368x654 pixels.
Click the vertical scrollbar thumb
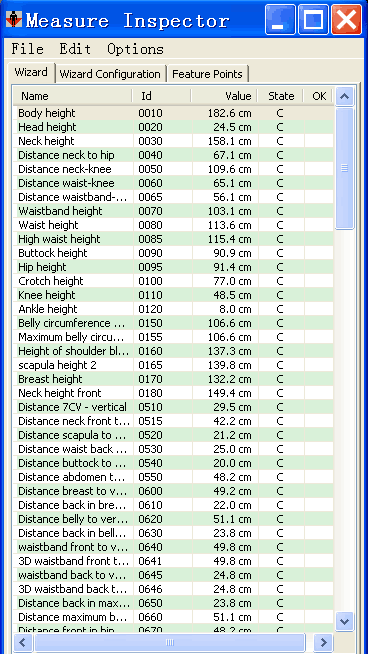point(344,169)
